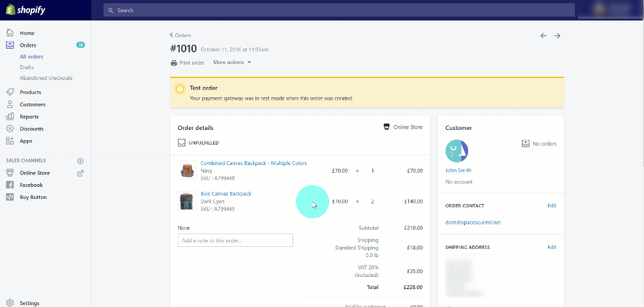
Task: Click the Shopify logo
Action: 26,10
